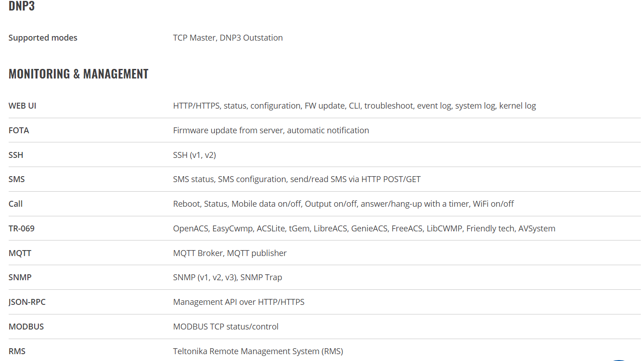Click the MODBUS TCP status/control text

[x=226, y=327]
